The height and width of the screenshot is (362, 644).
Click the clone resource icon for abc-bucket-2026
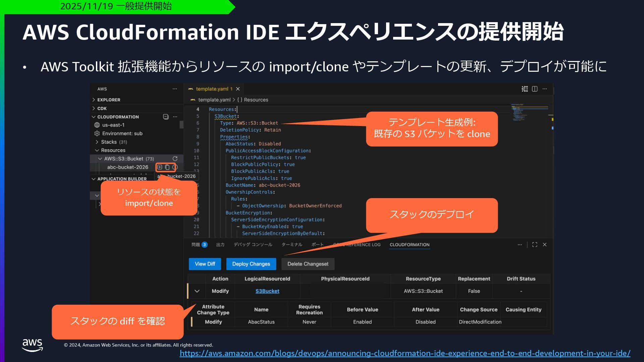167,167
